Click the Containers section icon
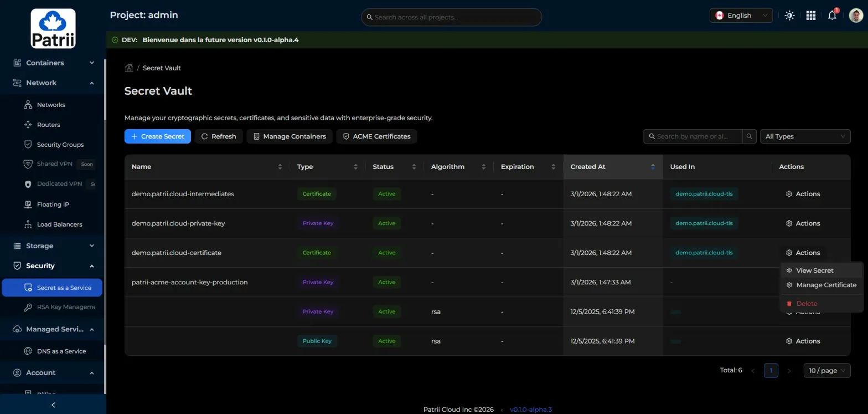The height and width of the screenshot is (414, 868). 17,63
